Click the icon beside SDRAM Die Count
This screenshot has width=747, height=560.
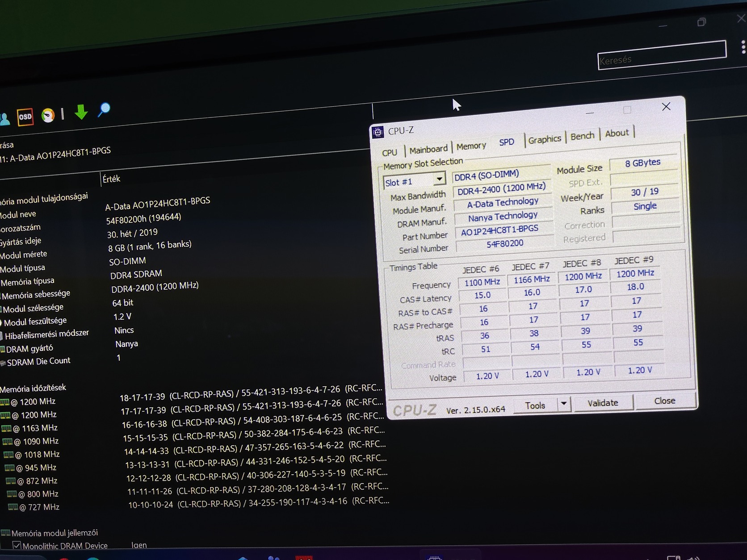(x=3, y=363)
